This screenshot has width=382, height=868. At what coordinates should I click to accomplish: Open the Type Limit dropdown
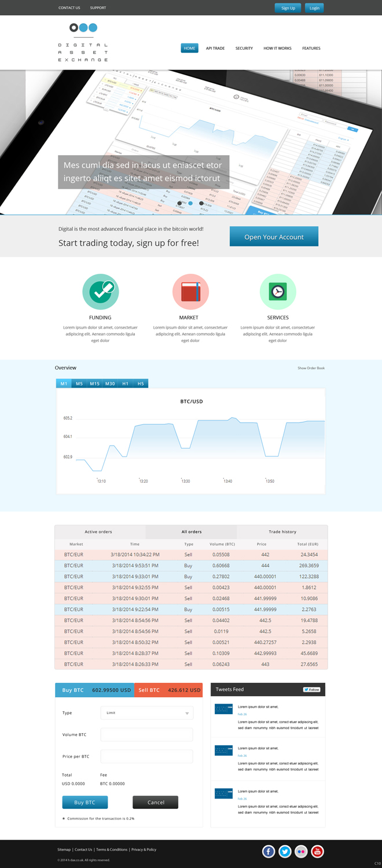(x=147, y=713)
